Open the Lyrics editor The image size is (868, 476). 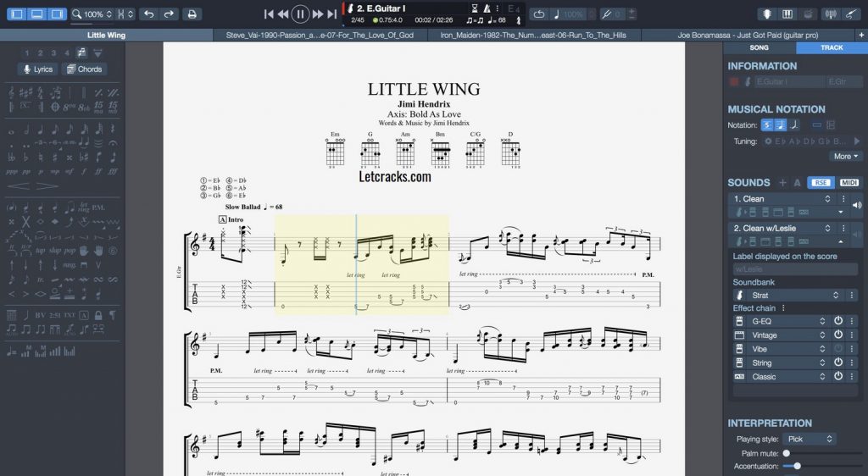pos(37,69)
